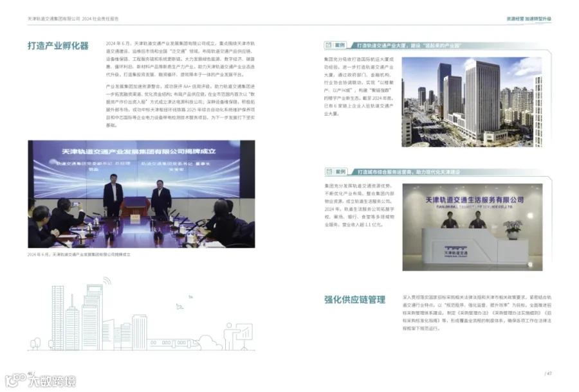Click the first 案例 tag icon above the building photo

point(335,46)
